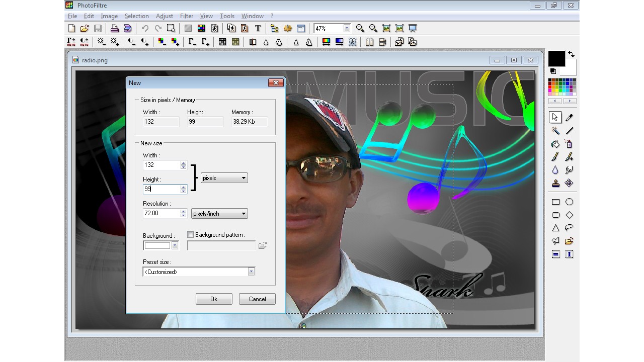Open the Tools menu
Image resolution: width=644 pixels, height=362 pixels.
click(227, 16)
